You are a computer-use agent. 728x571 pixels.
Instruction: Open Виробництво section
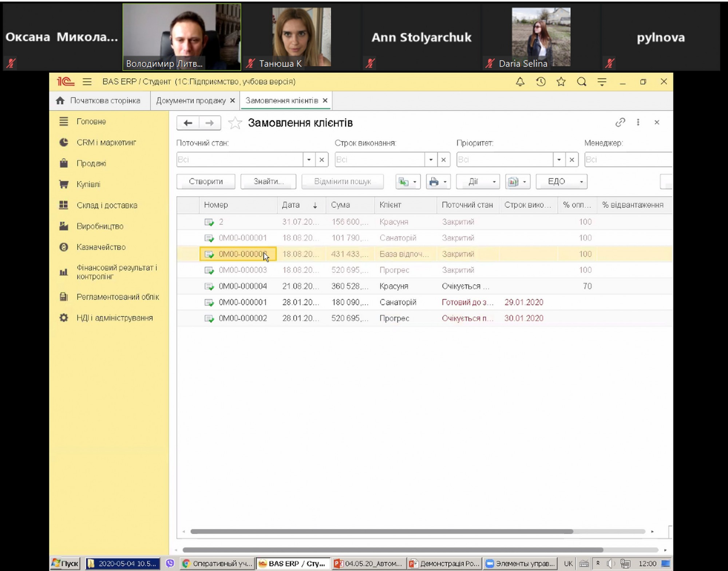coord(100,226)
